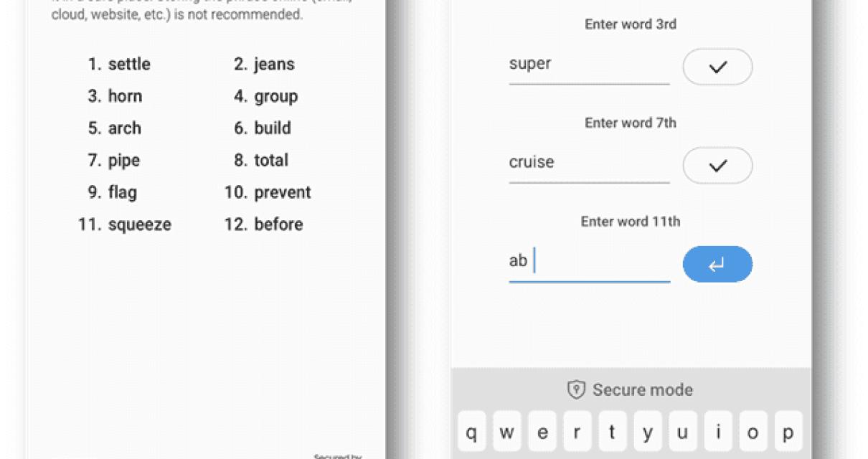Select the eleventh phrase word squeeze
The image size is (868, 459).
(139, 224)
